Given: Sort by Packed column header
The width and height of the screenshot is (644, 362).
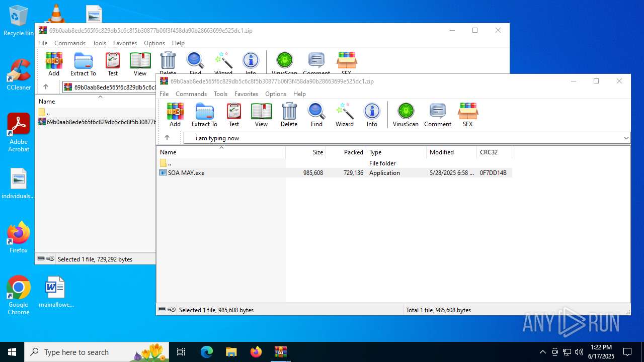Looking at the screenshot, I should click(x=346, y=152).
